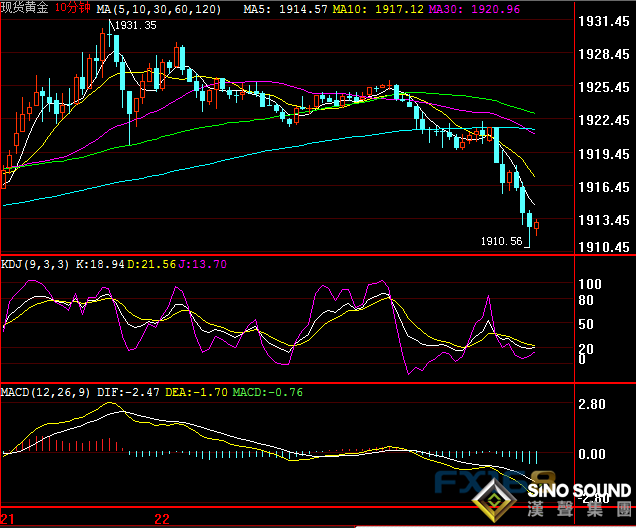The height and width of the screenshot is (528, 636).
Task: Click the 1910.56 low price marker
Action: pyautogui.click(x=501, y=241)
